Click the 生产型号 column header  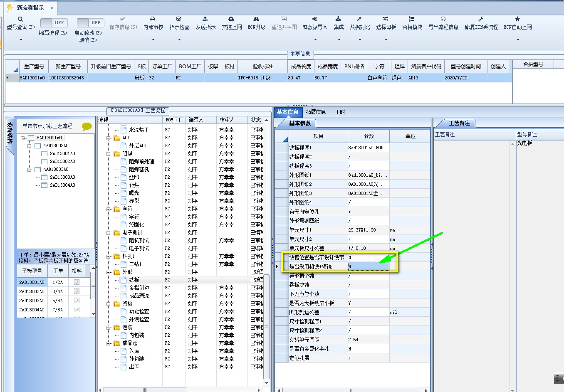coord(34,67)
